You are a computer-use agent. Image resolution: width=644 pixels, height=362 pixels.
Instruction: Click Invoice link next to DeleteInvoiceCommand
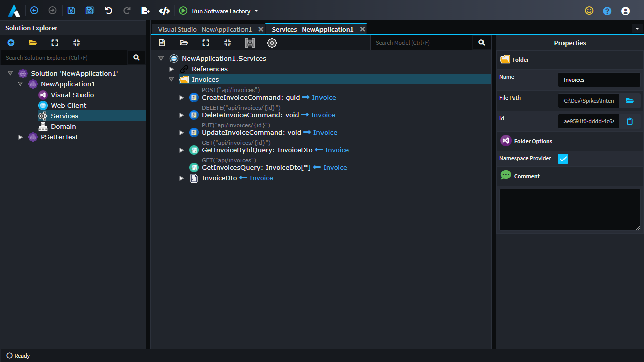pyautogui.click(x=323, y=115)
